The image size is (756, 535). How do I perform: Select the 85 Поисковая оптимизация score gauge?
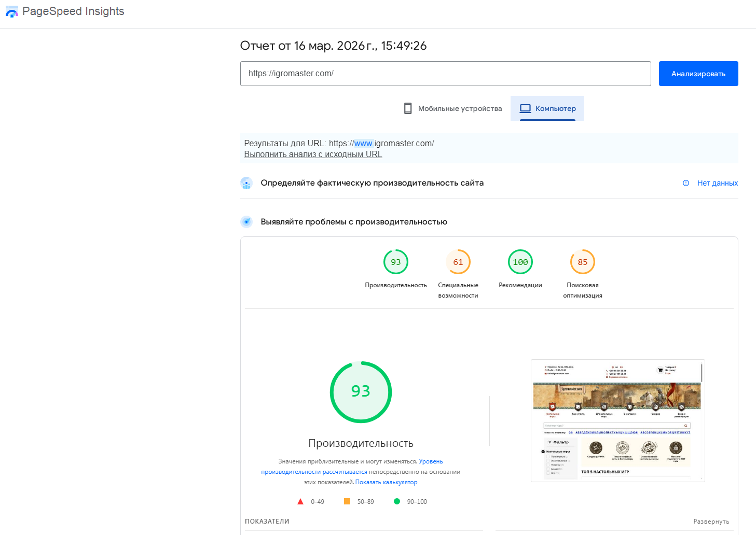click(x=582, y=262)
